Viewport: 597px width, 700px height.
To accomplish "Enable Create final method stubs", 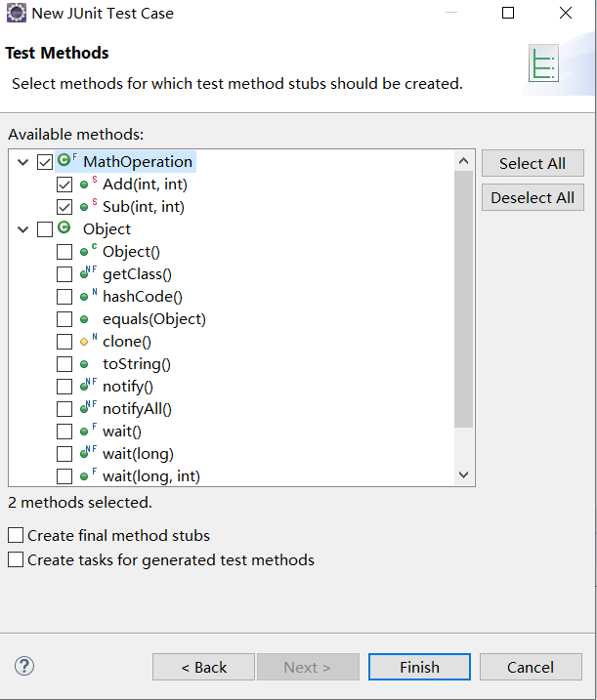I will (x=16, y=535).
